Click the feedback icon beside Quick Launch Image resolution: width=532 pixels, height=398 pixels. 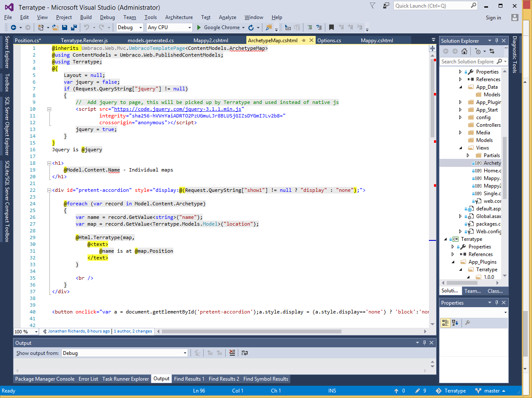386,5
